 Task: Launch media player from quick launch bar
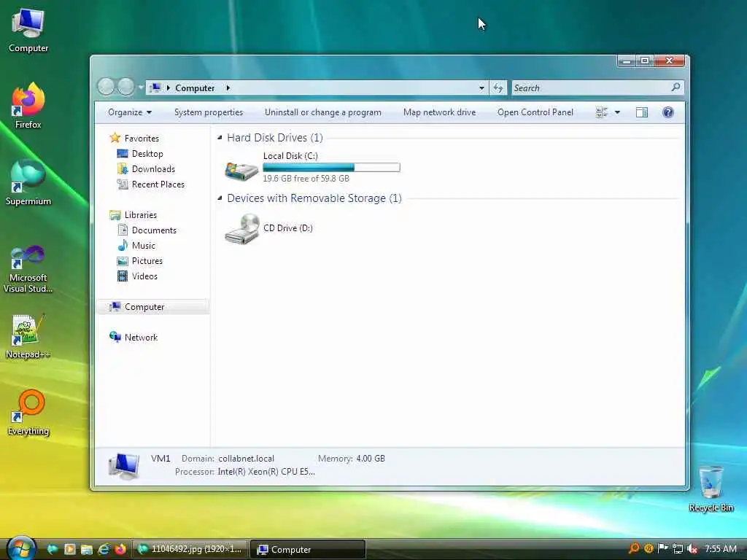[x=69, y=549]
